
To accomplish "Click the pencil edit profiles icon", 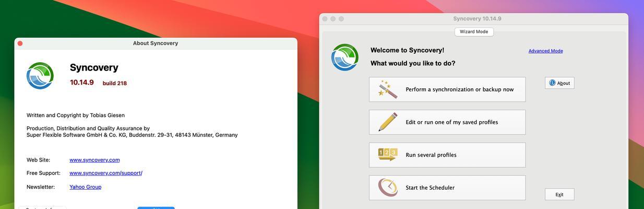I will 388,122.
